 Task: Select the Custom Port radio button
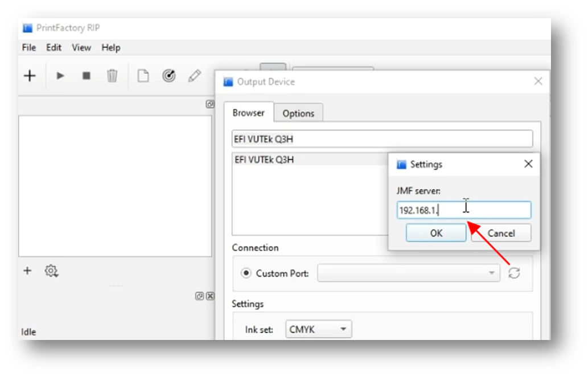click(x=246, y=273)
